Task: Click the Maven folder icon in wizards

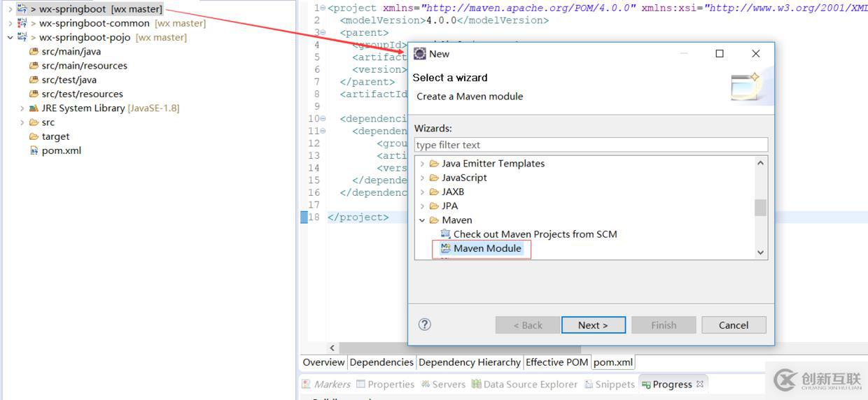Action: tap(434, 220)
